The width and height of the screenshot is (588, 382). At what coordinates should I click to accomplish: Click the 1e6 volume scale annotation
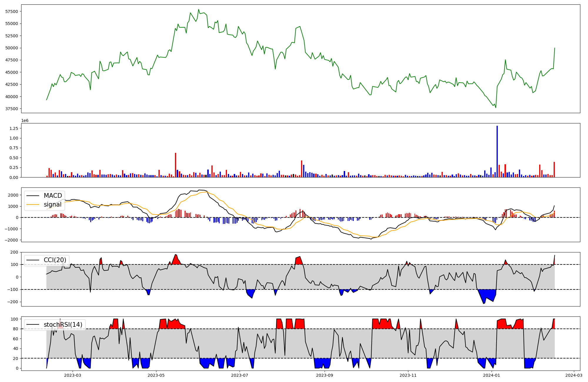25,121
